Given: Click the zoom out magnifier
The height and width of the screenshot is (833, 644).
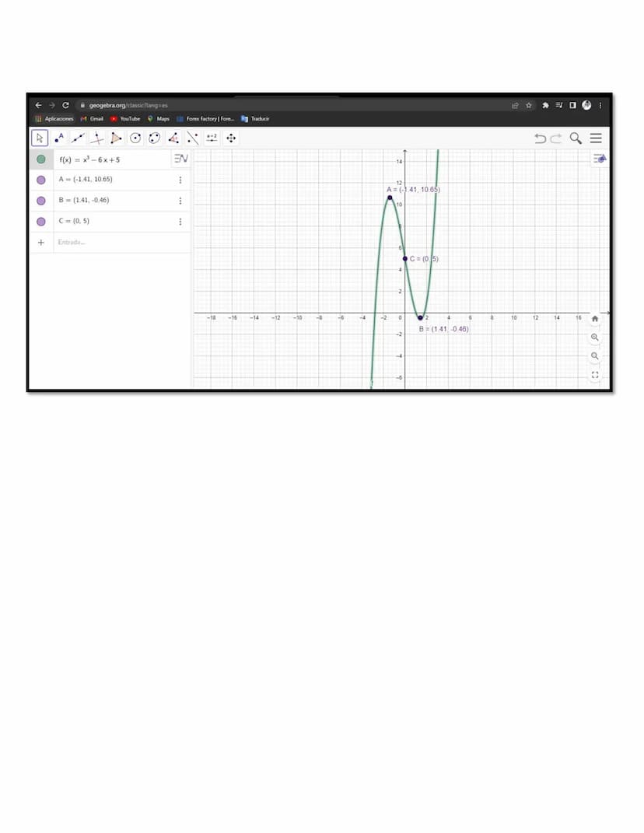Looking at the screenshot, I should coord(594,356).
